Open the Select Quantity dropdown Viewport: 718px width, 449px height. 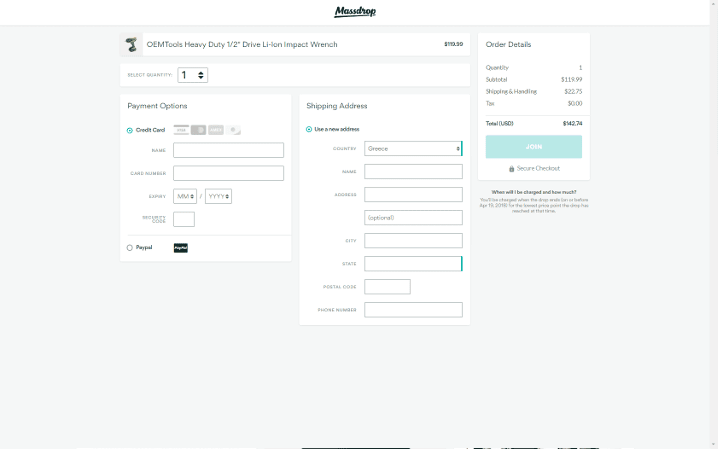(193, 75)
